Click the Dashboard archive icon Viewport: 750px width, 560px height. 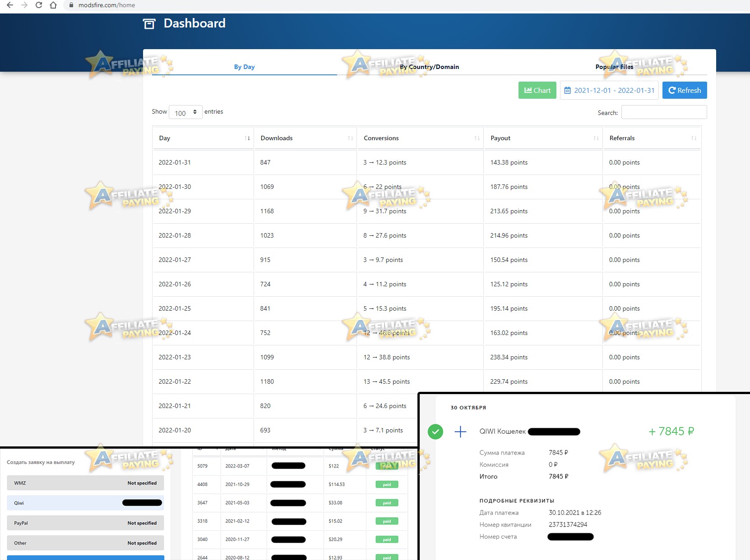(x=149, y=23)
